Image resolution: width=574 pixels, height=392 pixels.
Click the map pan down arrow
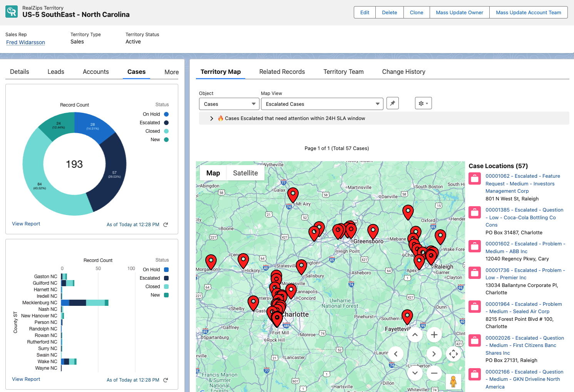click(x=415, y=373)
